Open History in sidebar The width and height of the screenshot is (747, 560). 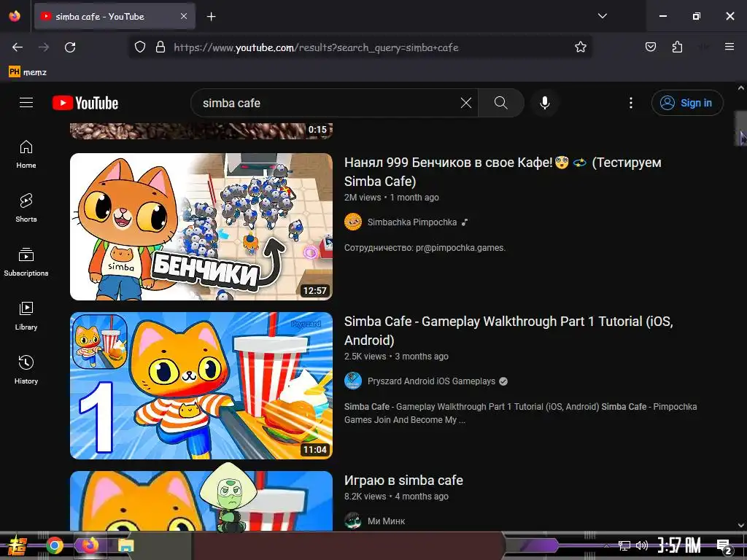pyautogui.click(x=26, y=370)
